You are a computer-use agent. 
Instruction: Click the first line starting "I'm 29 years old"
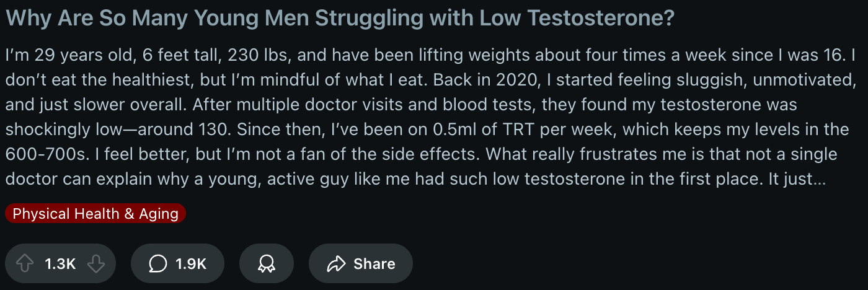pos(68,55)
